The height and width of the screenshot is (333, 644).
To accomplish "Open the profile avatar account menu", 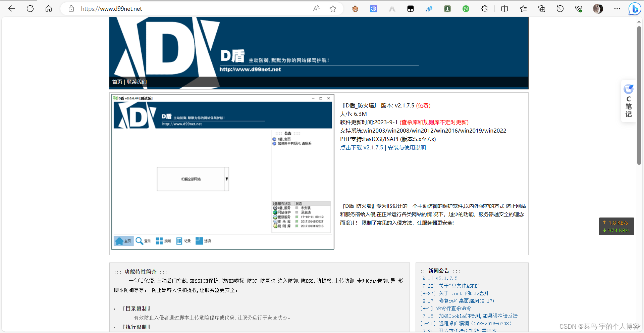I will click(x=598, y=9).
